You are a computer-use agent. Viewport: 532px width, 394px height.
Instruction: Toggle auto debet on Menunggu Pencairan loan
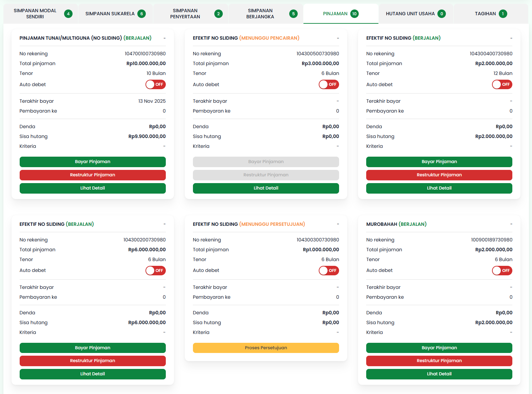(x=329, y=84)
